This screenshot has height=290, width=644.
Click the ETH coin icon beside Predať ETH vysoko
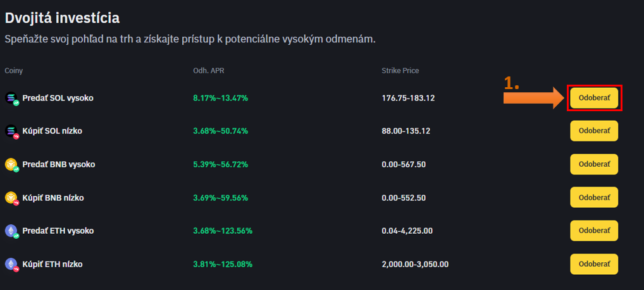tap(11, 231)
